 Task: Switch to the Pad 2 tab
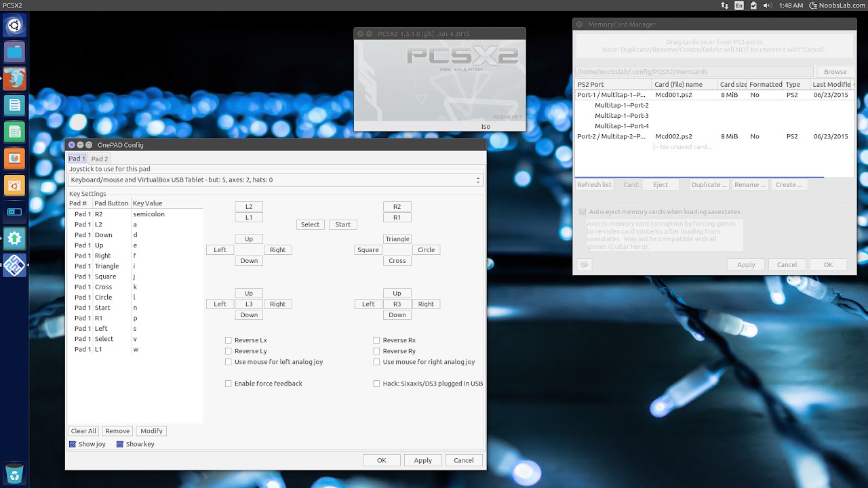pyautogui.click(x=99, y=158)
